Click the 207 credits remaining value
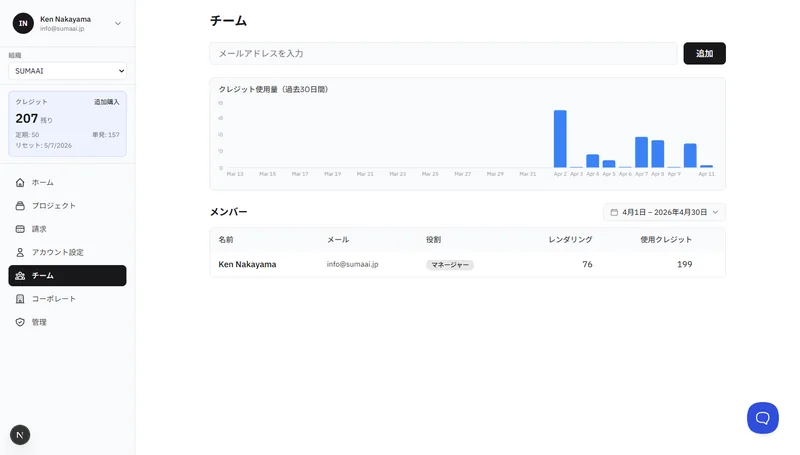 27,118
